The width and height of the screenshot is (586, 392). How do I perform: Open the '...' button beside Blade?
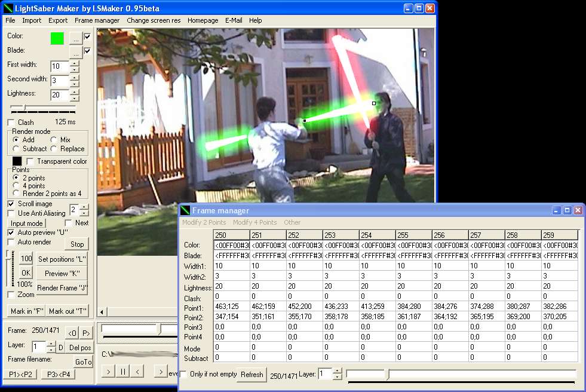(x=76, y=53)
